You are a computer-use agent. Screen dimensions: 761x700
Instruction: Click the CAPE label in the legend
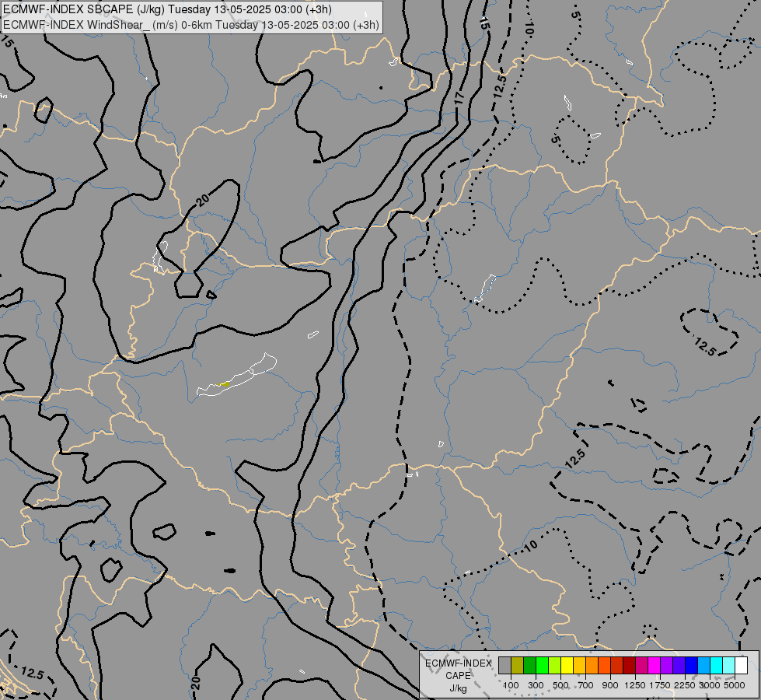(x=458, y=676)
